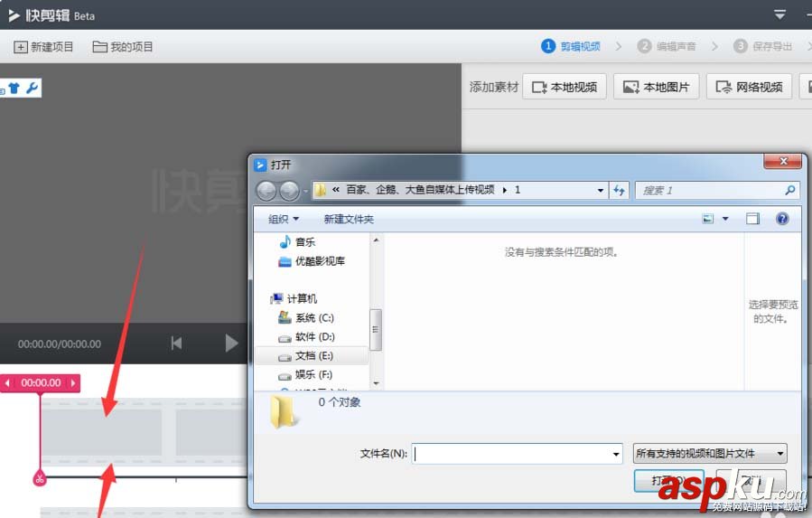Click navigation pane scroll down arrow

coord(376,383)
